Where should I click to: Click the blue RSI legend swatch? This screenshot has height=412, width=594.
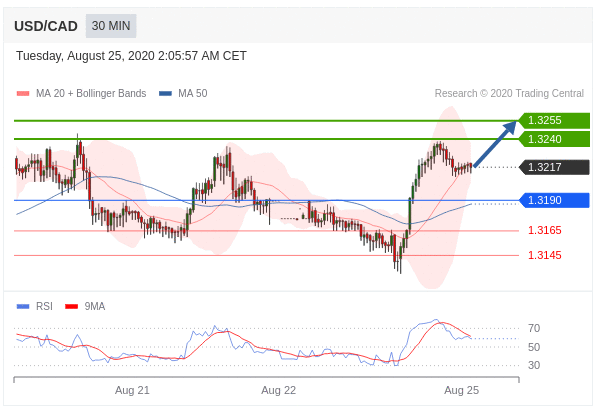(x=23, y=306)
